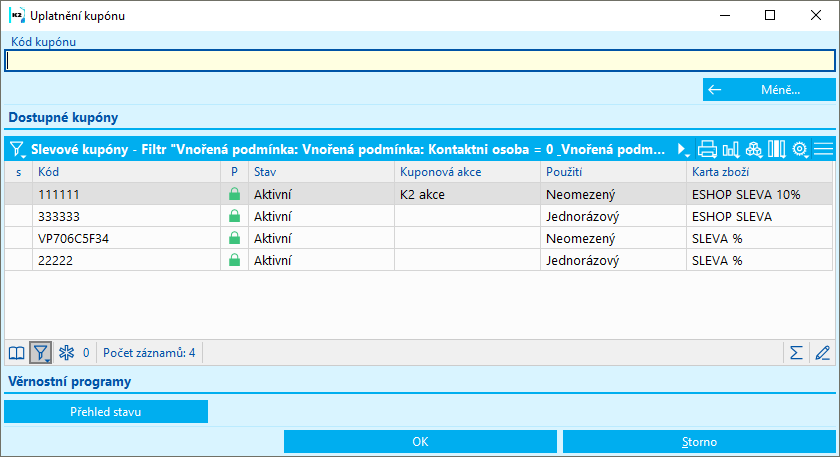Click the print icon in grid toolbar

707,149
